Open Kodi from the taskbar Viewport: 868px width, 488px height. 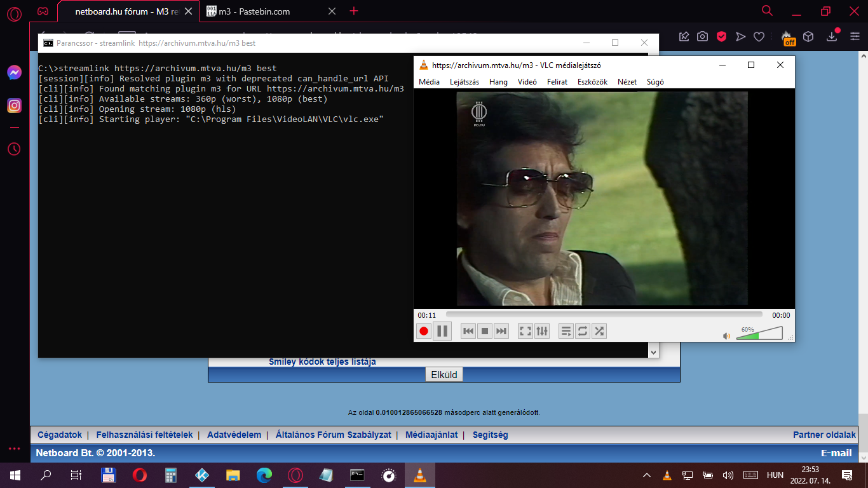click(202, 475)
